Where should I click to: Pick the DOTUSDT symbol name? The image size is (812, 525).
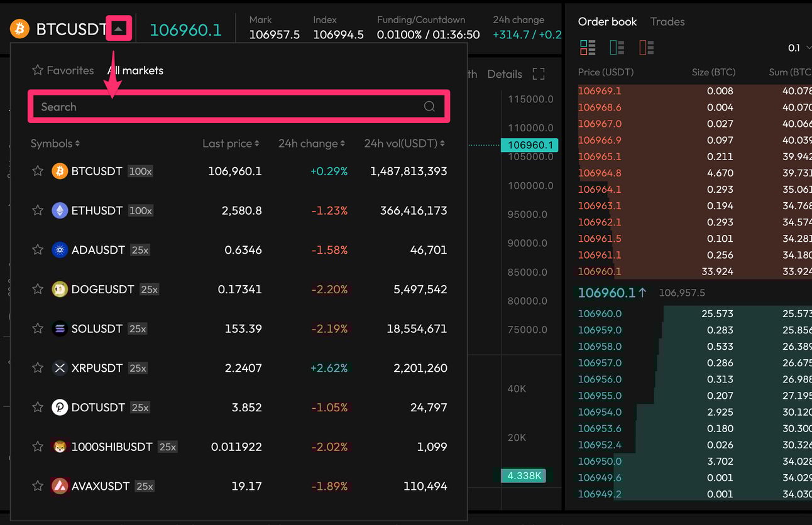[98, 408]
